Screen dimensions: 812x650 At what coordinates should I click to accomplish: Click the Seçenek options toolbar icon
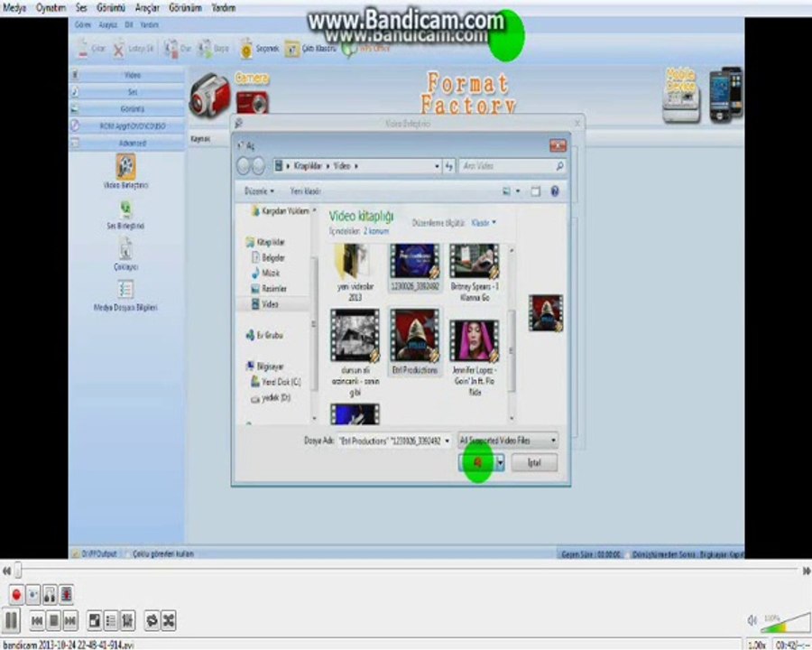click(259, 48)
